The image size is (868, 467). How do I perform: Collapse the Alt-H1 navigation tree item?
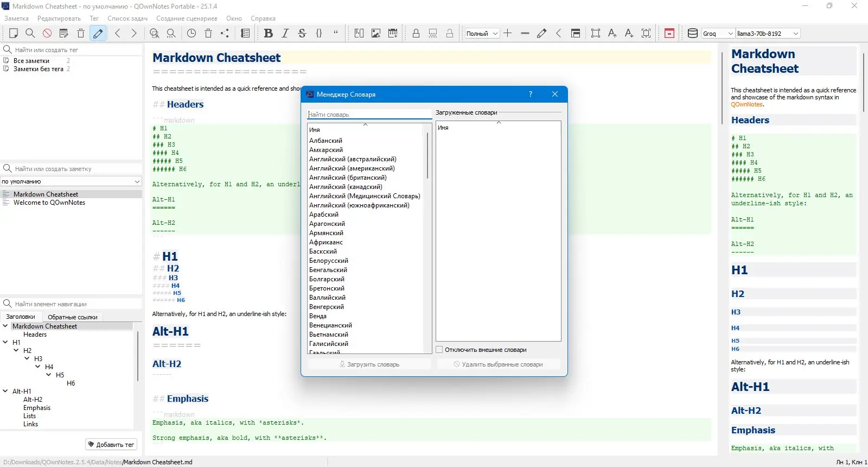(5, 391)
